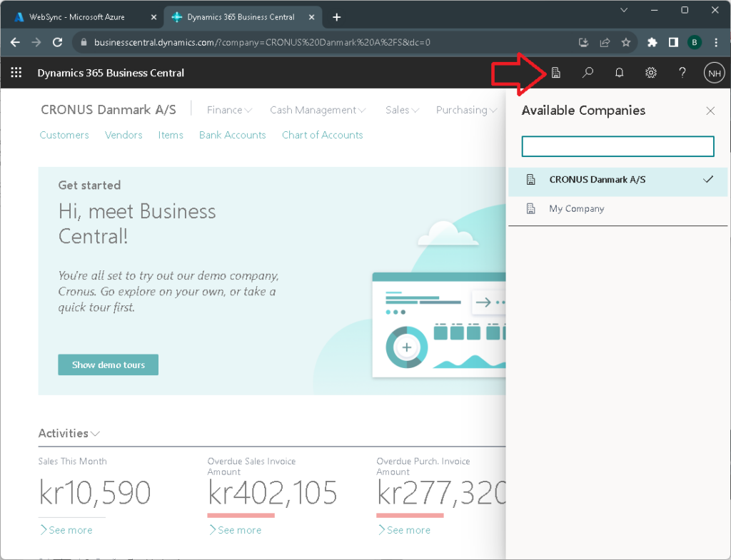The image size is (731, 560).
Task: Click the company search input field
Action: click(617, 146)
